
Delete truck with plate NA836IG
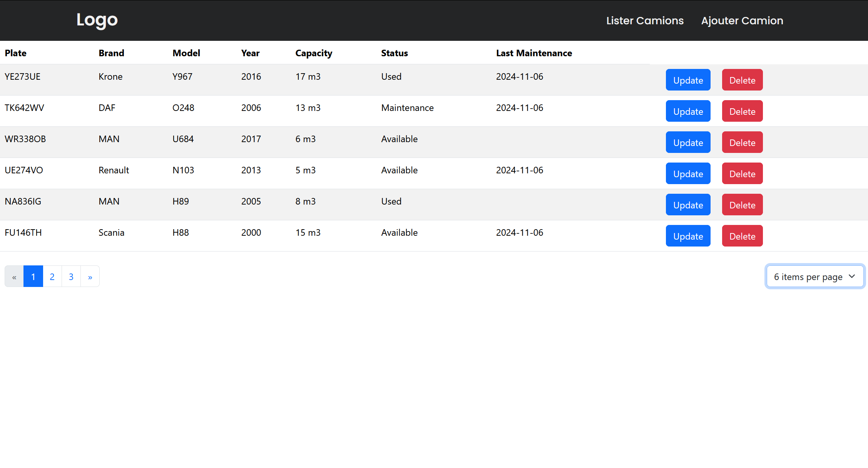[742, 205]
